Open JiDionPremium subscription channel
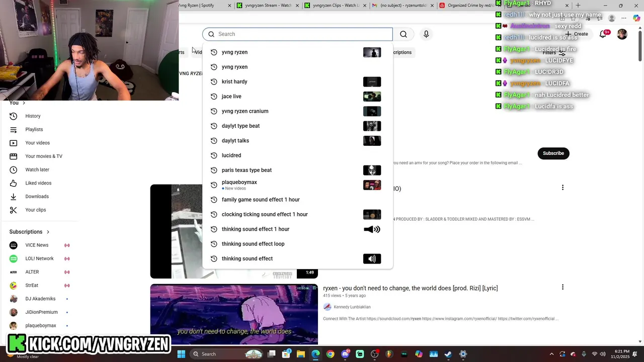Image resolution: width=644 pixels, height=362 pixels. tap(41, 312)
